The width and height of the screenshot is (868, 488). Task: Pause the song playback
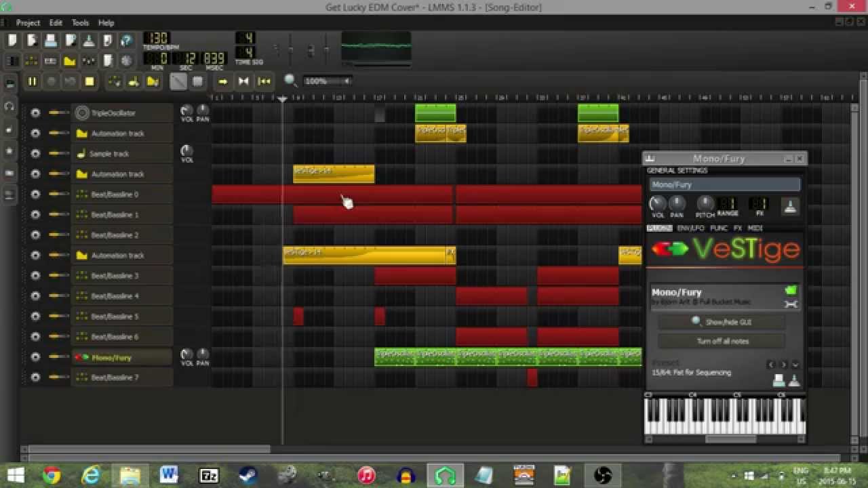pyautogui.click(x=32, y=81)
